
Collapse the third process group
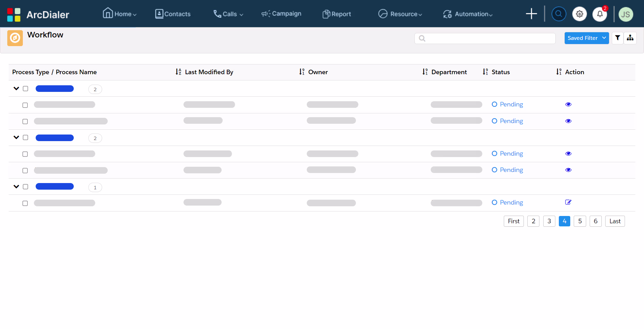pos(16,187)
